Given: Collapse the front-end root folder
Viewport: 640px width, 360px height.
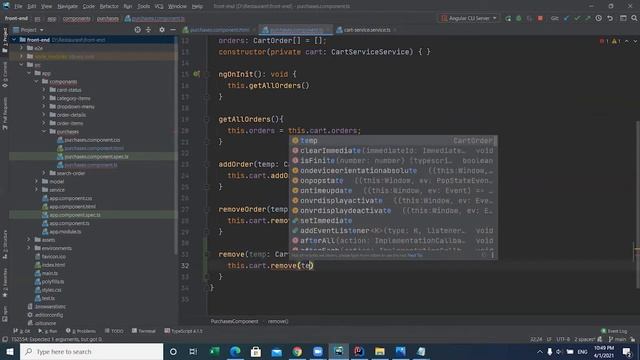Looking at the screenshot, I should pyautogui.click(x=15, y=40).
